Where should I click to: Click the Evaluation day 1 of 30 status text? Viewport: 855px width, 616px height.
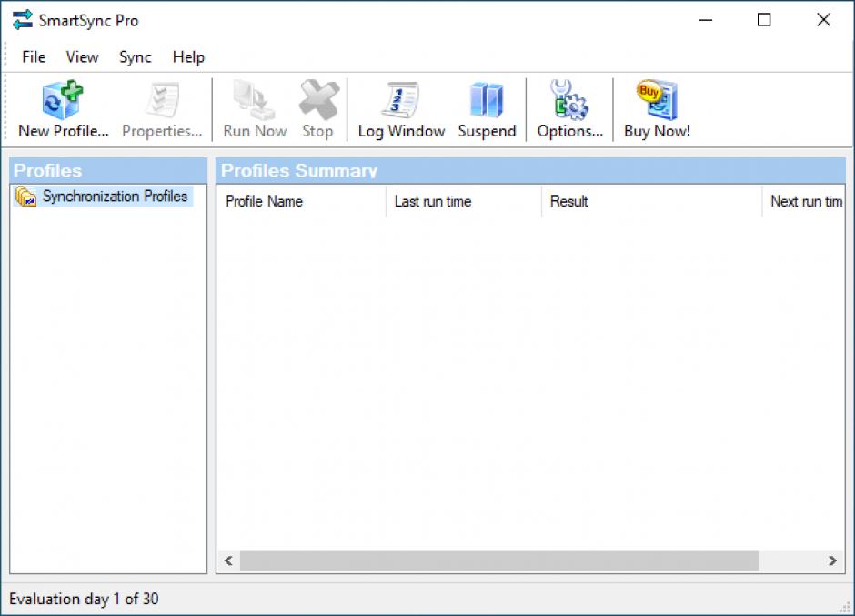(x=84, y=599)
